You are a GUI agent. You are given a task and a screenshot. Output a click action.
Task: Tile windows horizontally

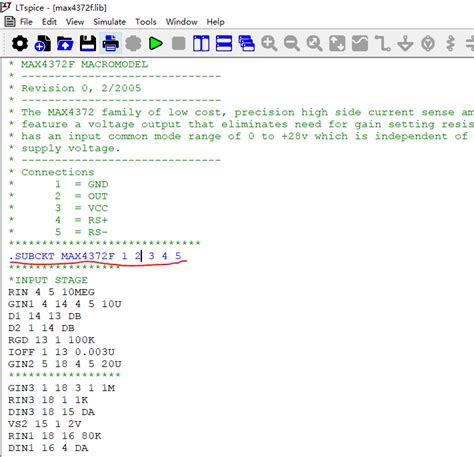pos(224,44)
